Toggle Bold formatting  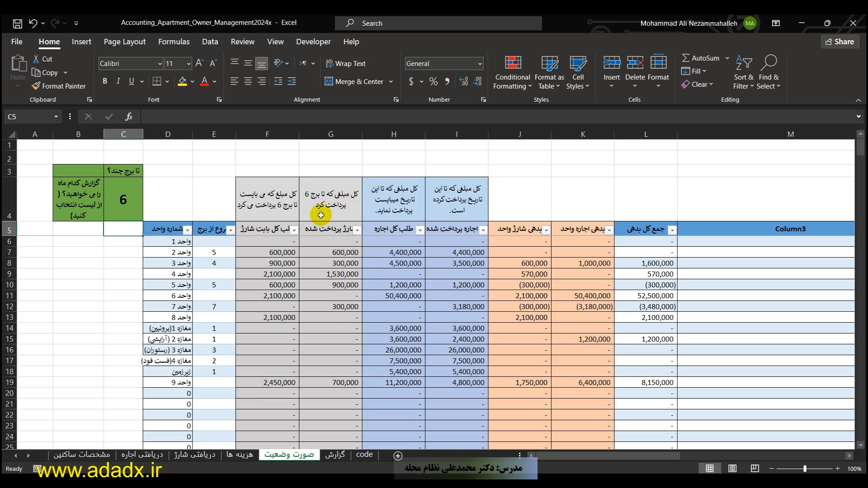click(105, 81)
